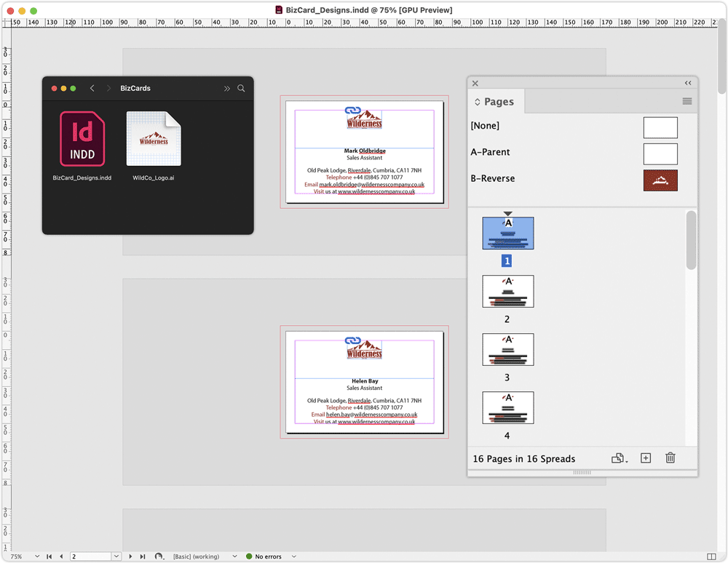
Task: Click helen.bay@wildernesscompany.co.uk email text
Action: coord(371,415)
